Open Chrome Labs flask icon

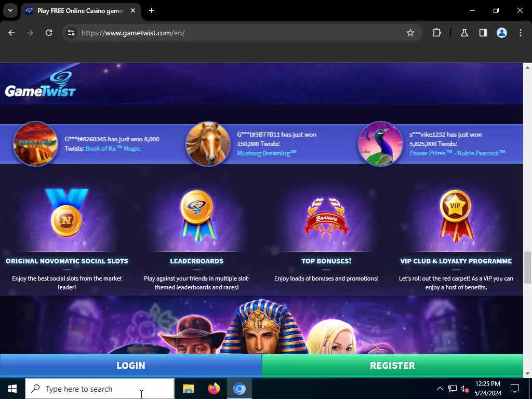tap(464, 33)
